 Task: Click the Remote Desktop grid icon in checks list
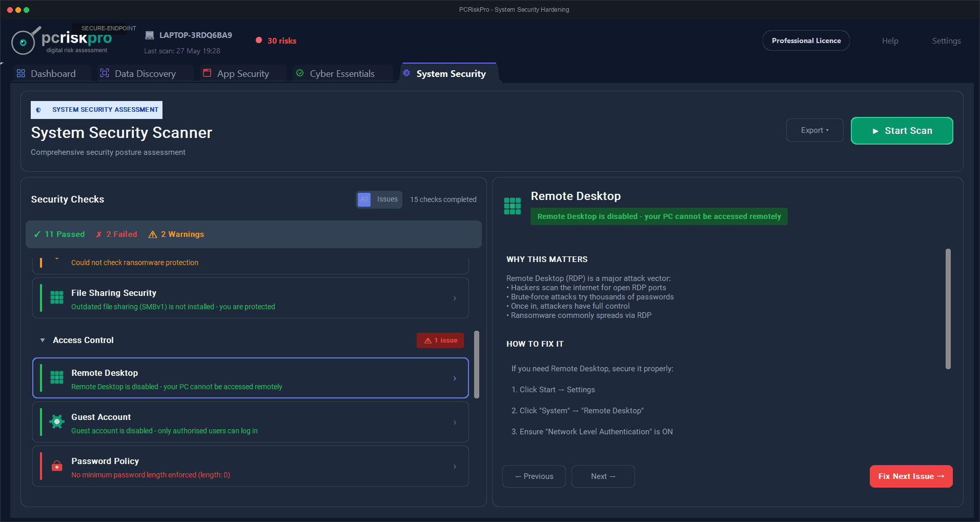57,377
